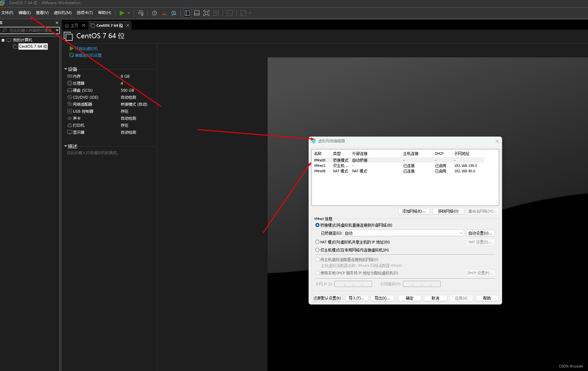Select NAT 模式 radio button
The width and height of the screenshot is (588, 371).
coord(317,242)
